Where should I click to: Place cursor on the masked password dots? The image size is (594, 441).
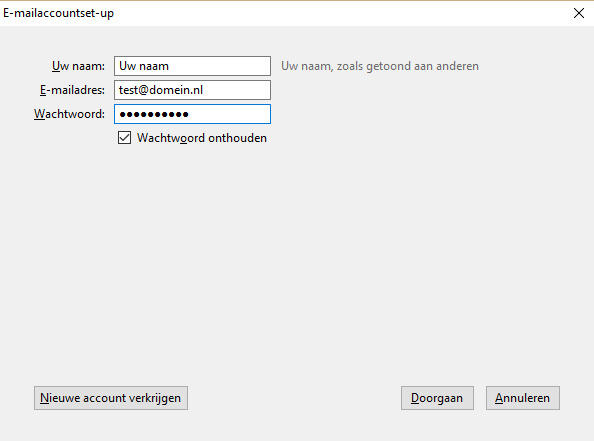pyautogui.click(x=154, y=114)
